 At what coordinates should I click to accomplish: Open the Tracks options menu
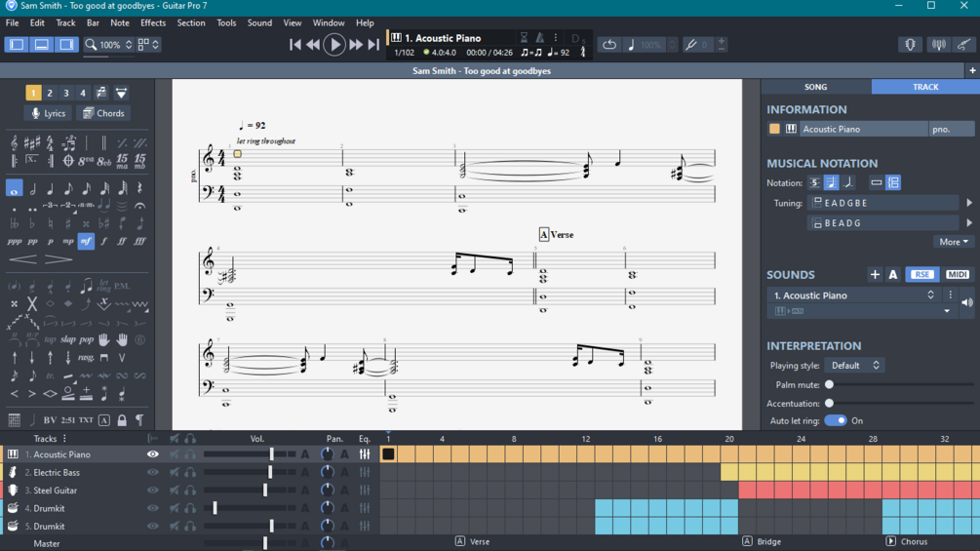(64, 439)
